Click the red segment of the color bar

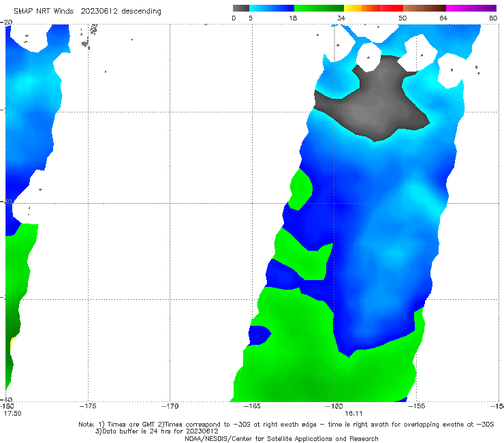click(x=391, y=8)
